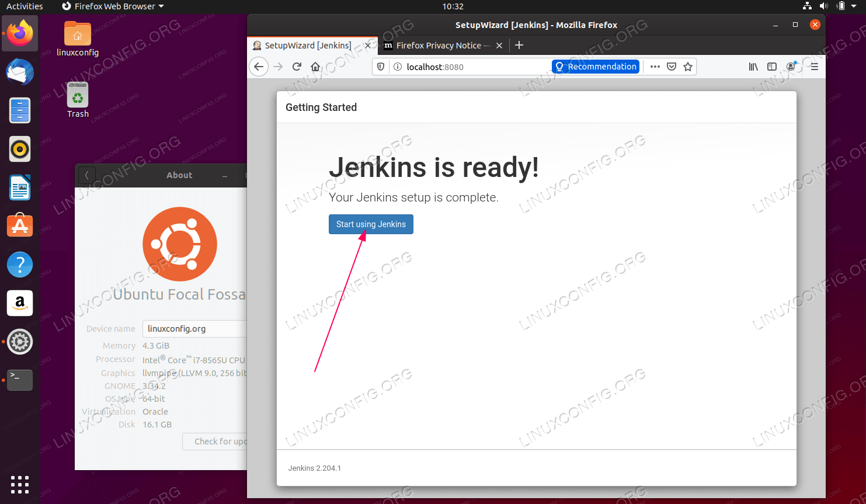Open the Help icon in dock
866x504 pixels.
pos(20,265)
